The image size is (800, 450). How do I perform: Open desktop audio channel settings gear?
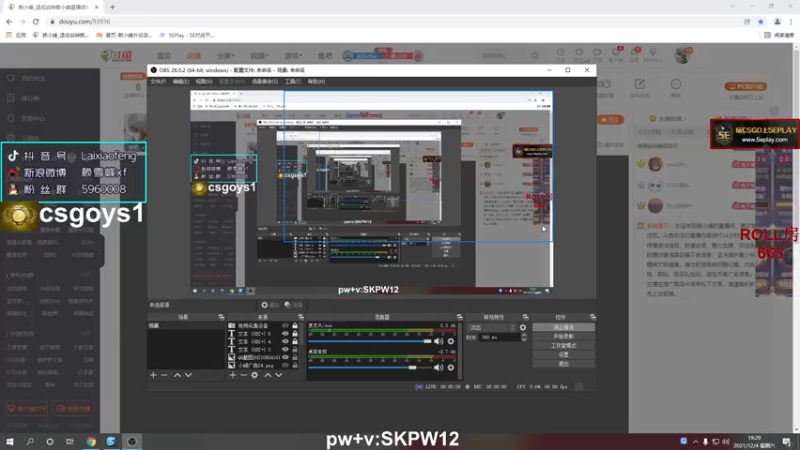(x=451, y=367)
